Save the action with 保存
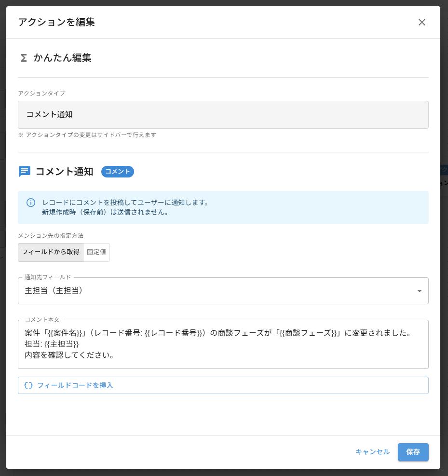Viewport: 448px width, 476px height. pyautogui.click(x=413, y=452)
